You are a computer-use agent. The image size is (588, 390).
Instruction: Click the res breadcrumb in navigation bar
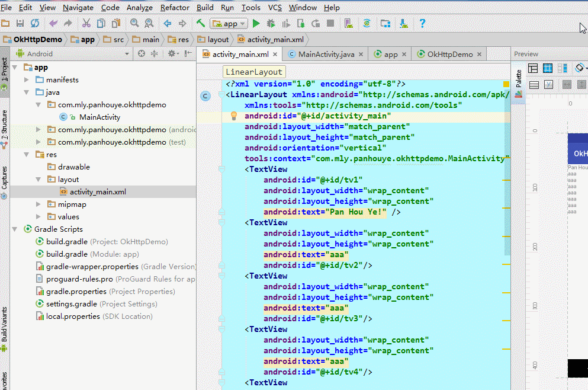(x=183, y=40)
